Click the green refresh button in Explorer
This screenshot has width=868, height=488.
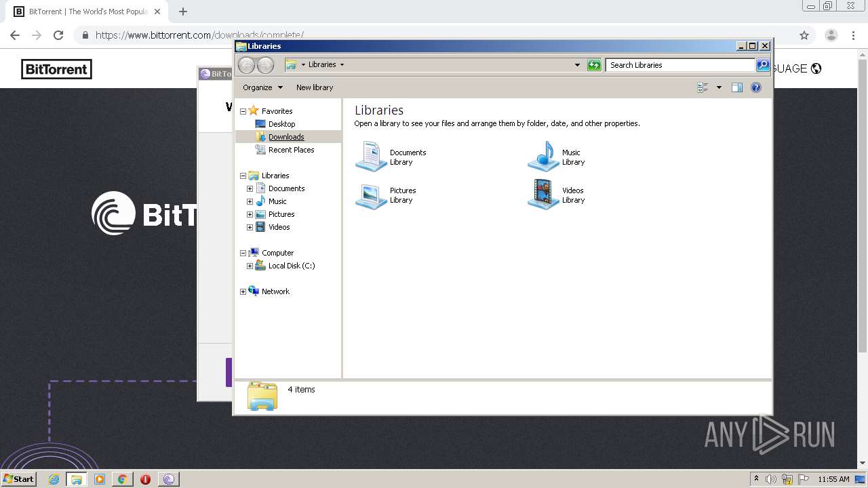594,65
